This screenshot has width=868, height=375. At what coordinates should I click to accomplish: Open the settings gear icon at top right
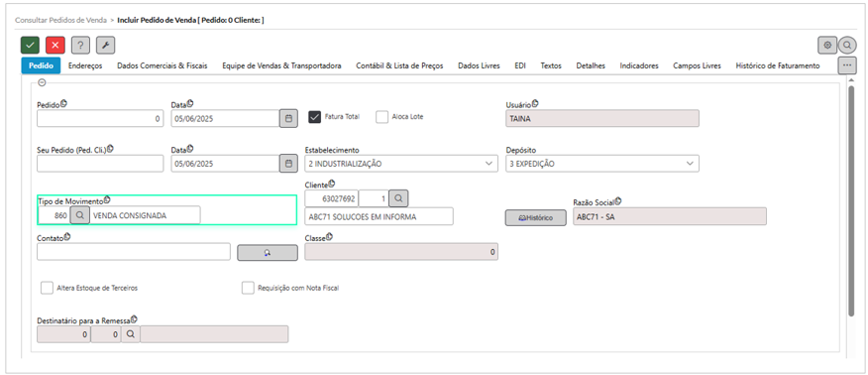pos(827,45)
